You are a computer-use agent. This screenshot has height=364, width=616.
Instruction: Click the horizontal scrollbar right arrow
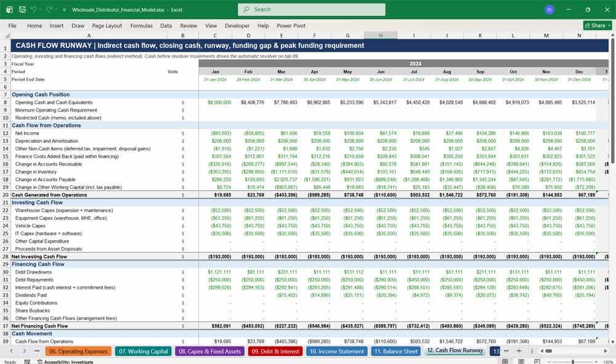click(606, 351)
